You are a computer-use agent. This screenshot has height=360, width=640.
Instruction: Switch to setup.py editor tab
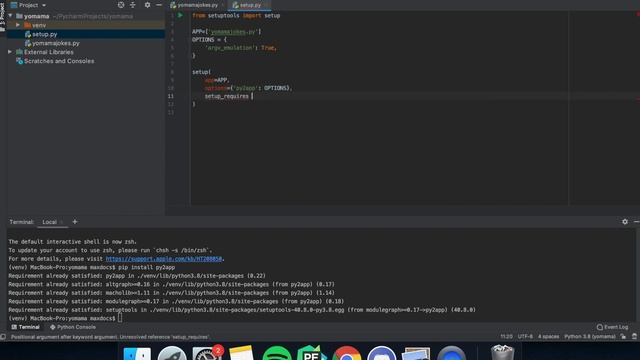[249, 5]
